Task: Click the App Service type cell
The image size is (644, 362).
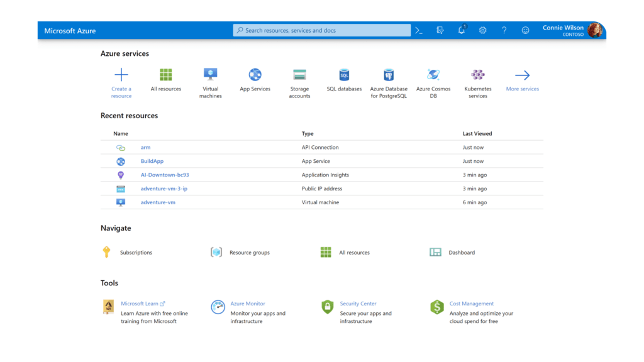Action: coord(316,162)
